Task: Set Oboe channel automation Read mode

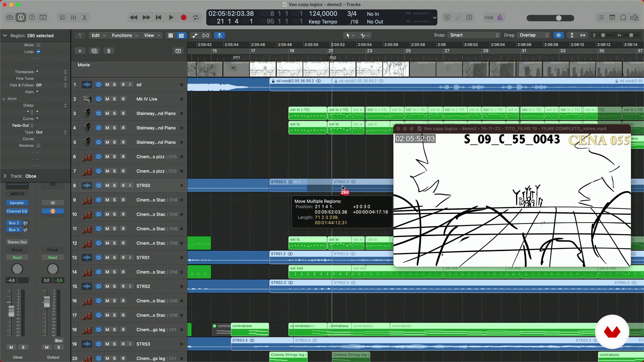Action: click(17, 258)
